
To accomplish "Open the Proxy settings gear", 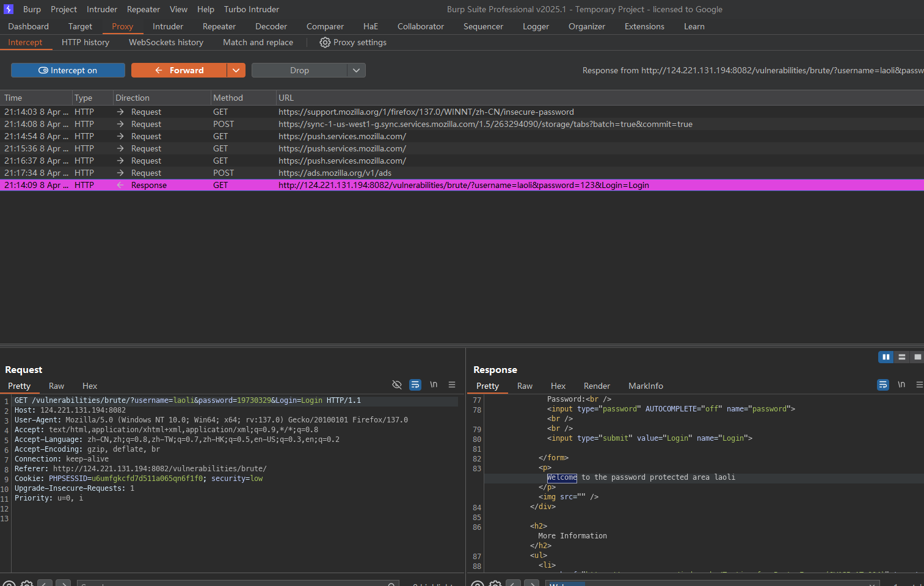I will coord(325,42).
